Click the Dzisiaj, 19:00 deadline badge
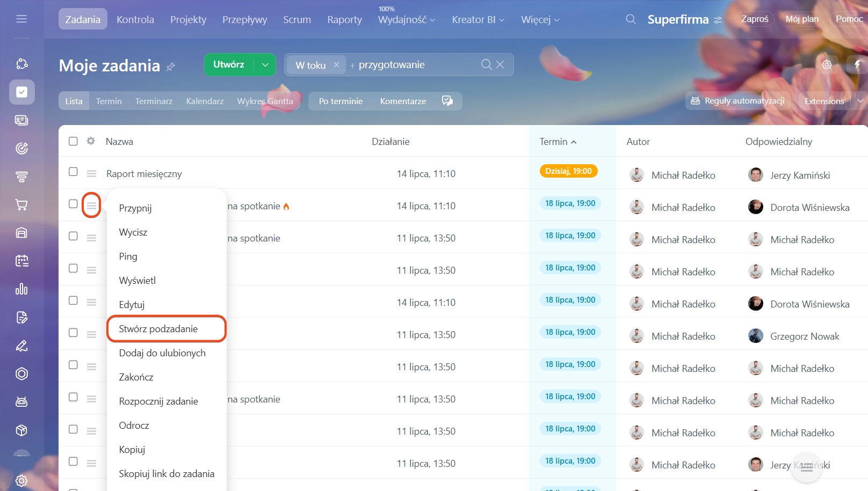Screen dimensions: 868x491 [568, 171]
